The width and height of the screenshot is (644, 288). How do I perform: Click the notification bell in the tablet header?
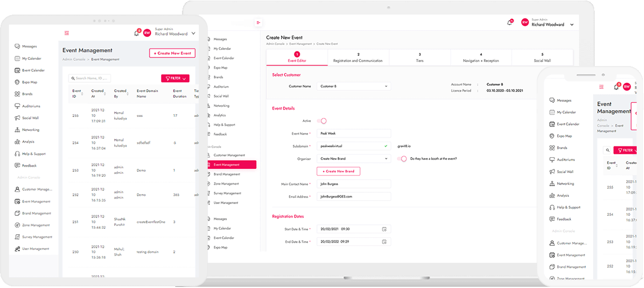pyautogui.click(x=137, y=33)
